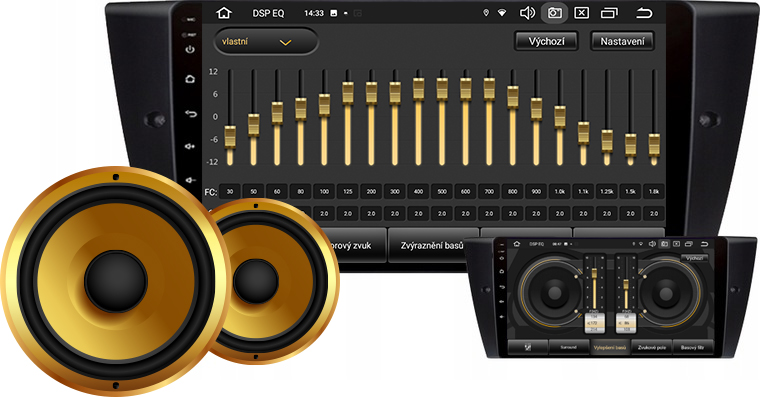This screenshot has height=397, width=760.
Task: Select Basový filtr tab on small unit
Action: pos(693,348)
